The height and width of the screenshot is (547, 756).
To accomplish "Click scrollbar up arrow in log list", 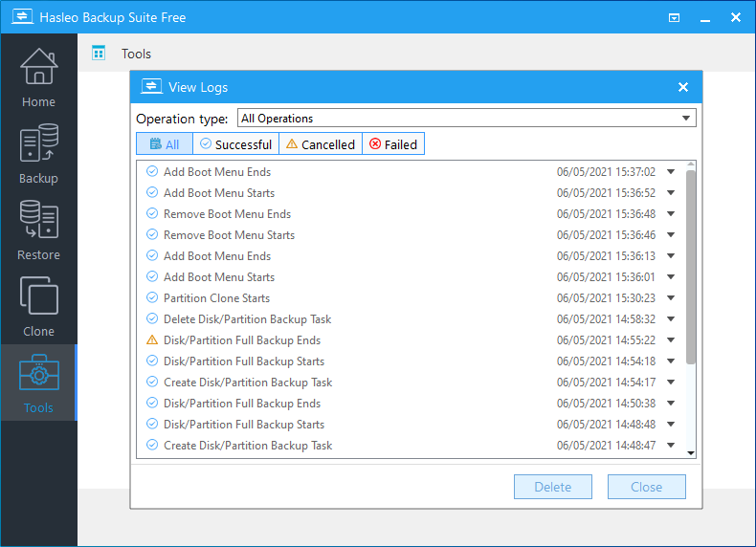I will 690,164.
